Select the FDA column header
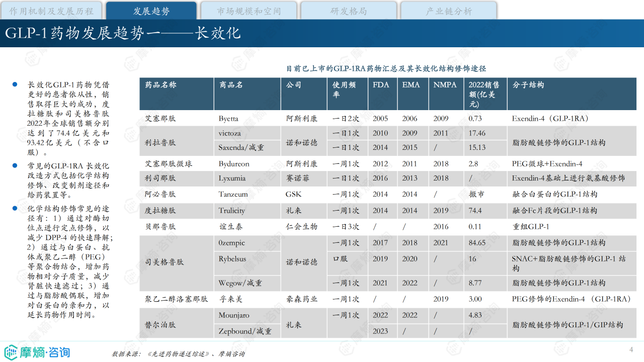 pyautogui.click(x=383, y=94)
